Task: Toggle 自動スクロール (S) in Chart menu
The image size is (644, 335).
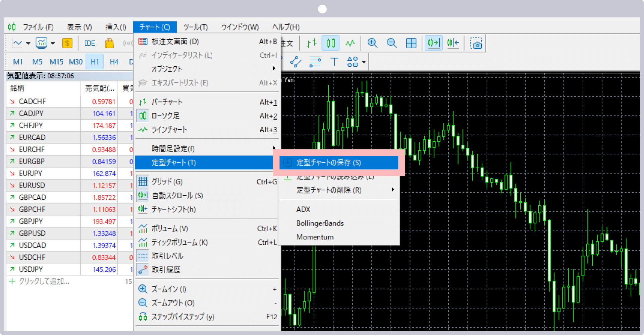Action: click(x=177, y=196)
